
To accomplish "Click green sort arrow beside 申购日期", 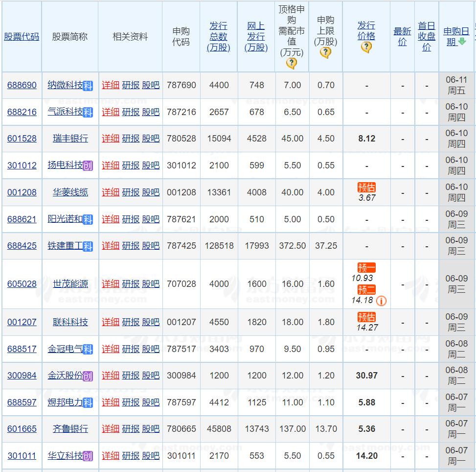I will (x=462, y=42).
